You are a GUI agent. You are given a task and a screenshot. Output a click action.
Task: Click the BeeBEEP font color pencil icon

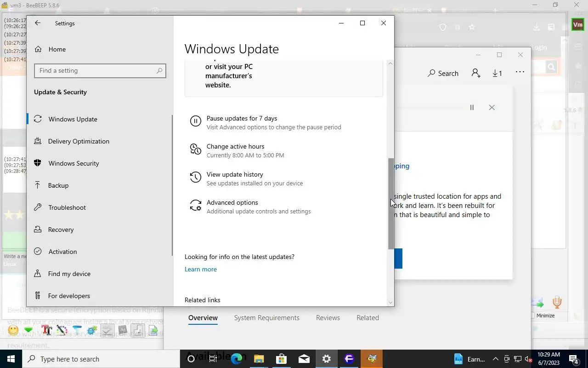[62, 330]
